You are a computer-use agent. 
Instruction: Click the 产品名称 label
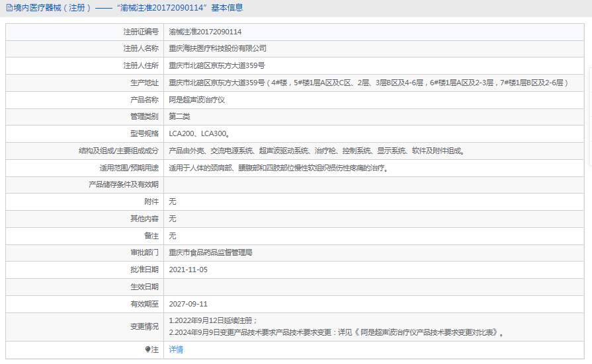click(x=145, y=100)
